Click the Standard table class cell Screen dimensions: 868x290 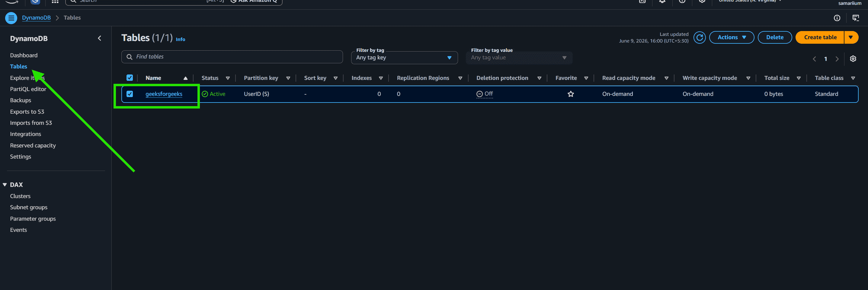click(x=826, y=94)
